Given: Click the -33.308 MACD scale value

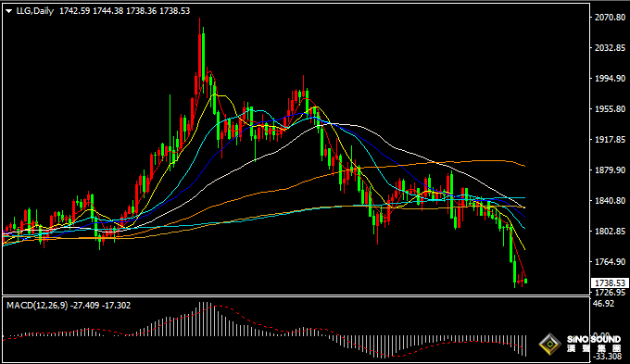Looking at the screenshot, I should 608,357.
